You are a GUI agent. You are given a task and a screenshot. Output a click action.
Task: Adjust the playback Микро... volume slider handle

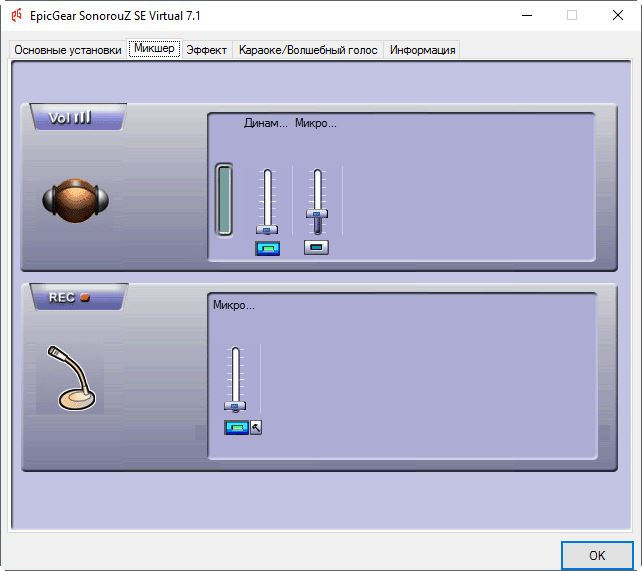point(316,214)
